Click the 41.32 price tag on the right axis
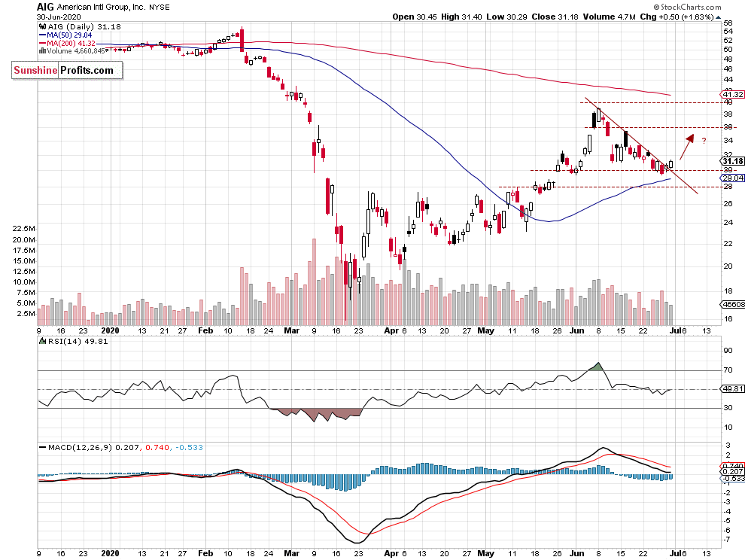Viewport: 745px width, 560px height. [x=733, y=95]
